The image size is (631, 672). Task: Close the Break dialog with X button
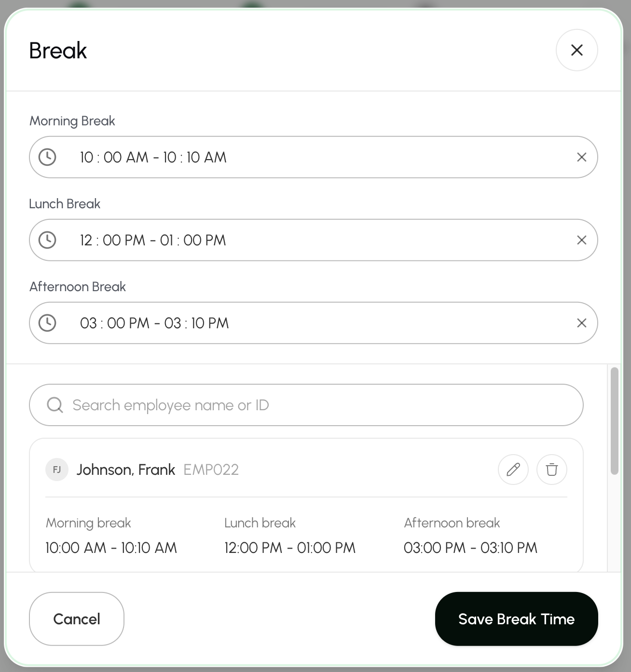pyautogui.click(x=577, y=50)
